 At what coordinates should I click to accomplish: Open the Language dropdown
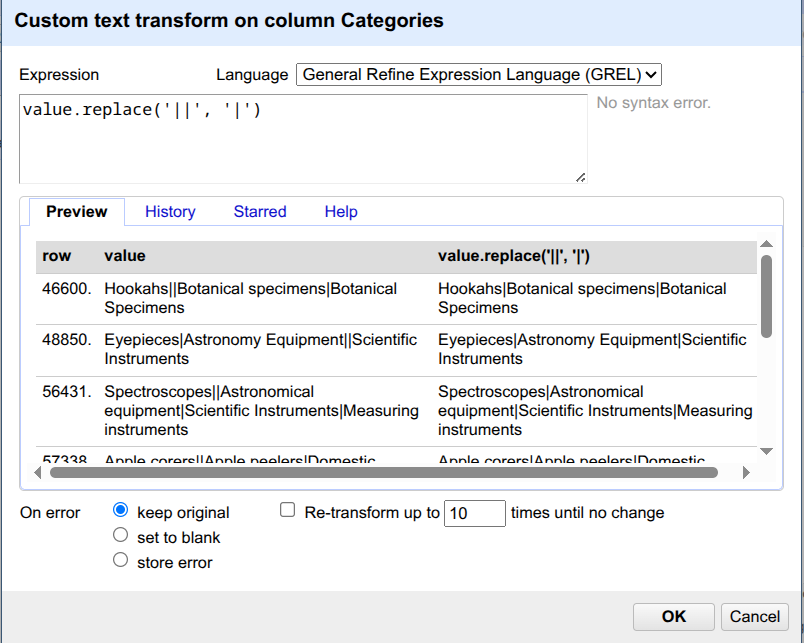[479, 74]
